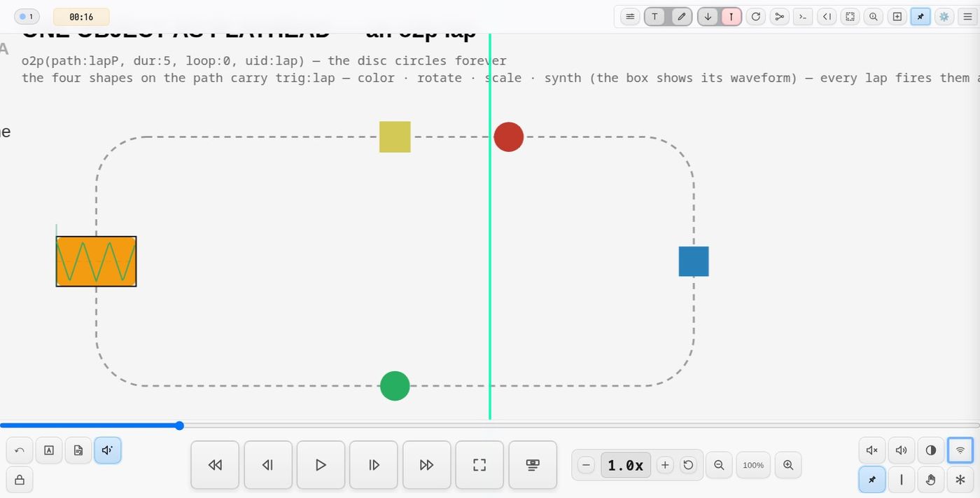Viewport: 980px width, 498px height.
Task: Toggle the pink cursor-bar mode button
Action: [x=731, y=17]
